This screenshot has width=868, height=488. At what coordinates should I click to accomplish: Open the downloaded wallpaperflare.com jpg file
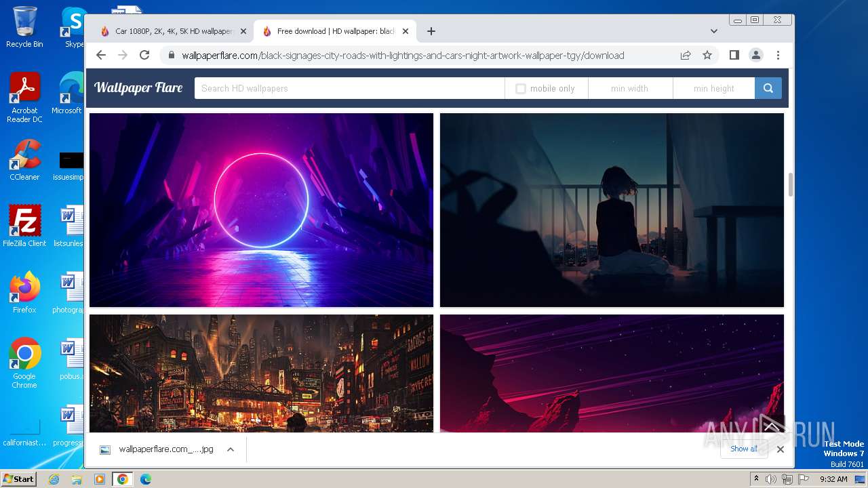158,449
